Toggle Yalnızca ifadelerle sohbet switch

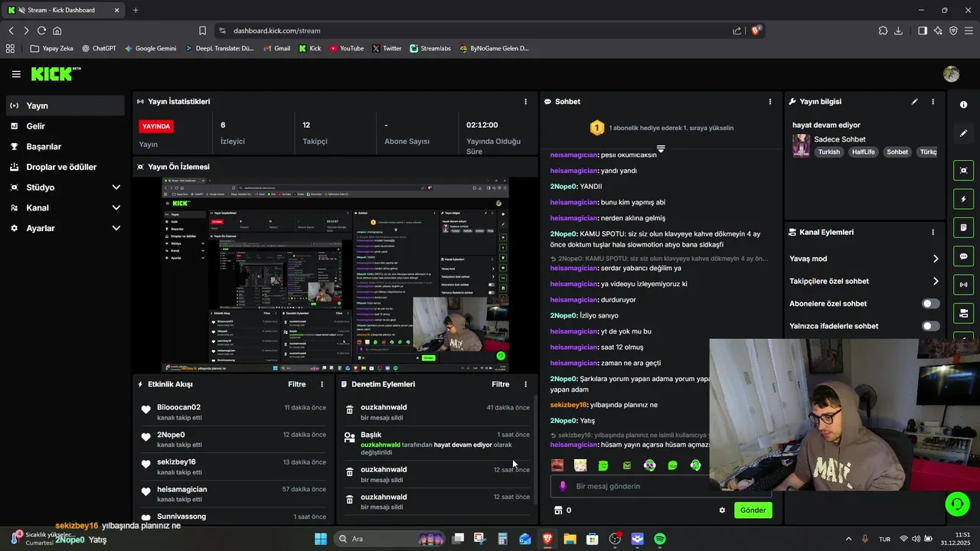(x=930, y=326)
